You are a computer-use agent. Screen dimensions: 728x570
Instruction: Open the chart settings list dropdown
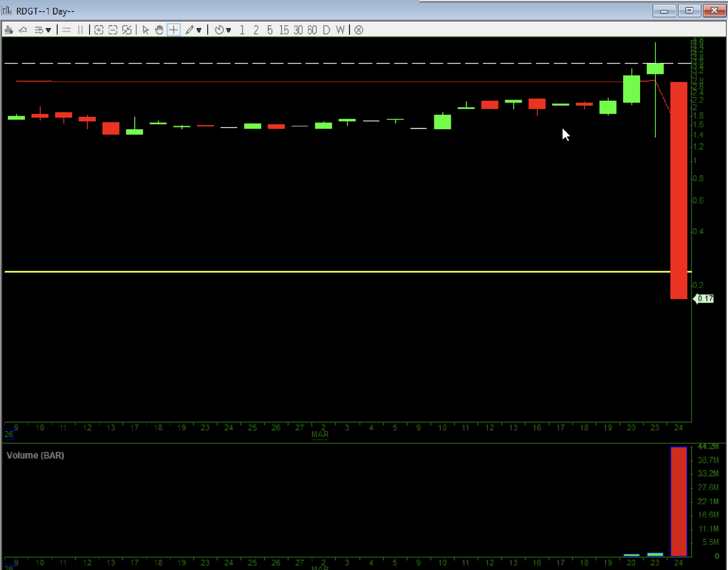pos(42,30)
